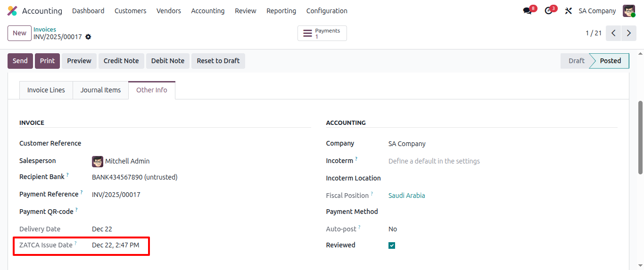
Task: Click the Incoterm field placeholder
Action: tap(434, 161)
